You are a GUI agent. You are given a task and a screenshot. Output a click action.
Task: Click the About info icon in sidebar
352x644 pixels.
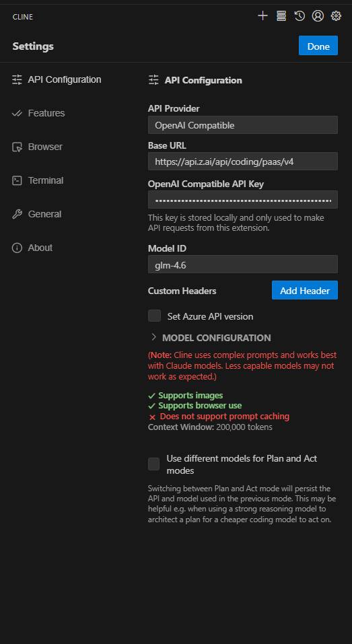pyautogui.click(x=17, y=248)
